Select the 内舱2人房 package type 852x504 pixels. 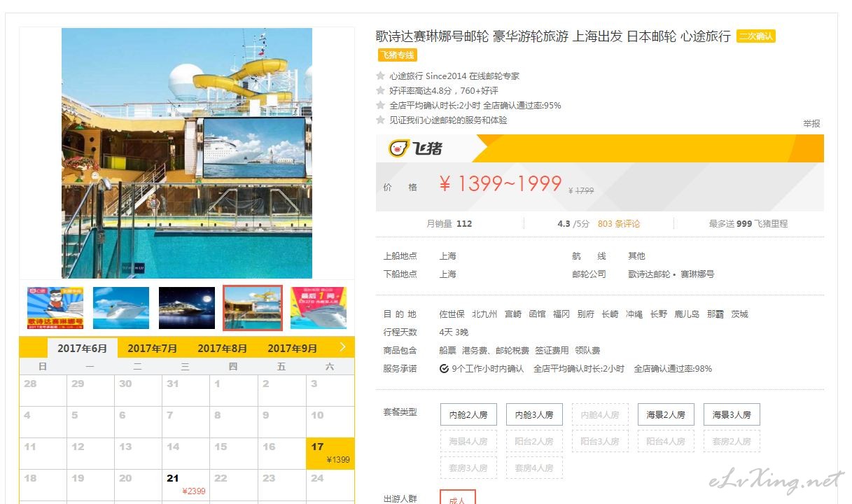click(x=468, y=414)
